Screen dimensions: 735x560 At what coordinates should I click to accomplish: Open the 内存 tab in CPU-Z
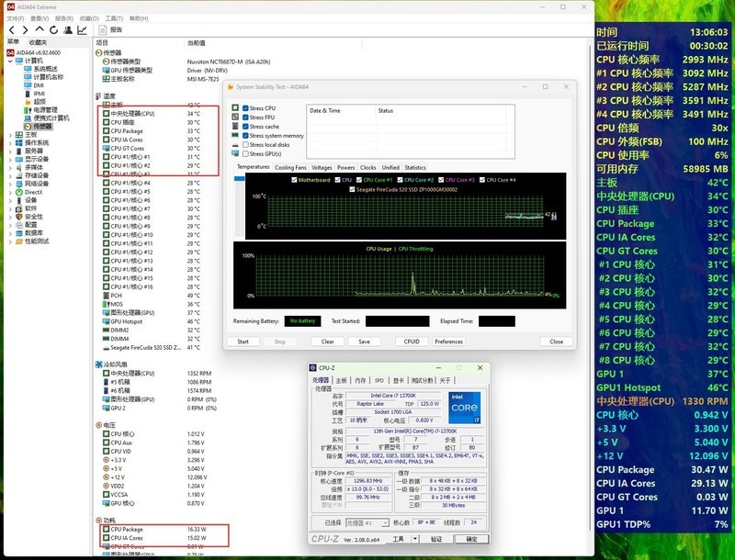359,380
